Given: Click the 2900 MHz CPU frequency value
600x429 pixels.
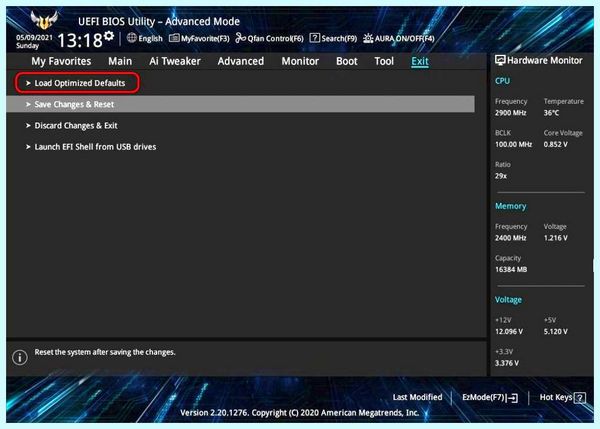Looking at the screenshot, I should pyautogui.click(x=510, y=113).
